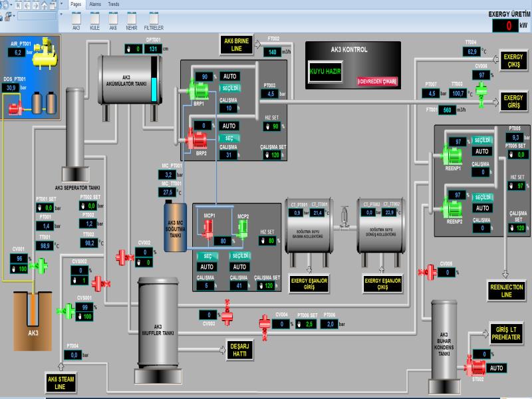
Task: Toggle AUTO mode for pump BRP2
Action: [229, 126]
